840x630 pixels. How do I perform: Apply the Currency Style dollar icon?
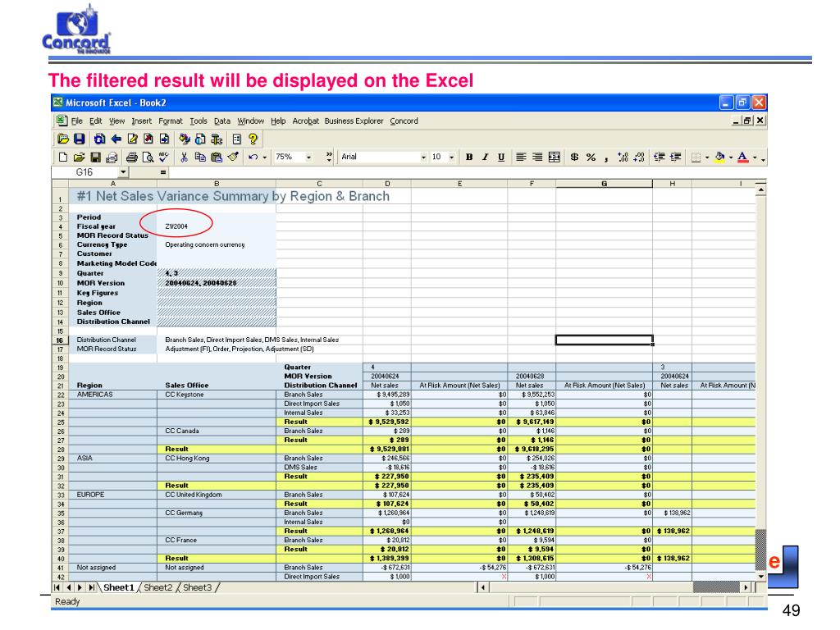click(x=574, y=157)
